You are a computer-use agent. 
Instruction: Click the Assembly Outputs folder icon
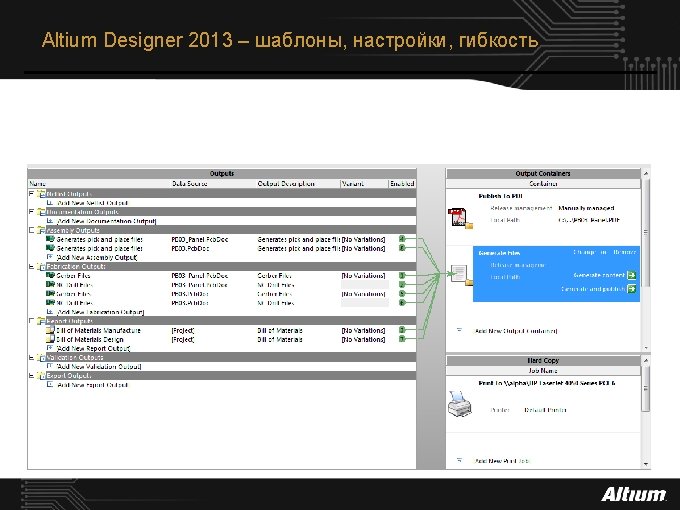pyautogui.click(x=41, y=230)
